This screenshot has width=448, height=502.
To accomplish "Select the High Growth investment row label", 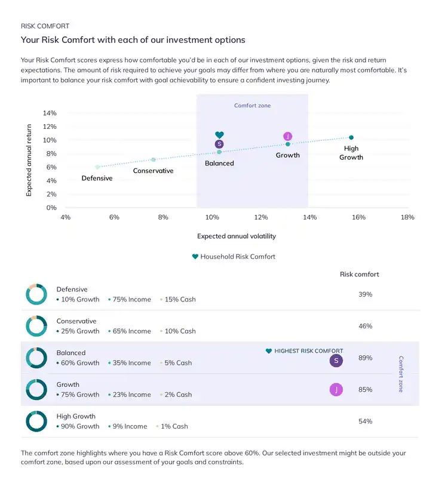I will click(x=76, y=416).
